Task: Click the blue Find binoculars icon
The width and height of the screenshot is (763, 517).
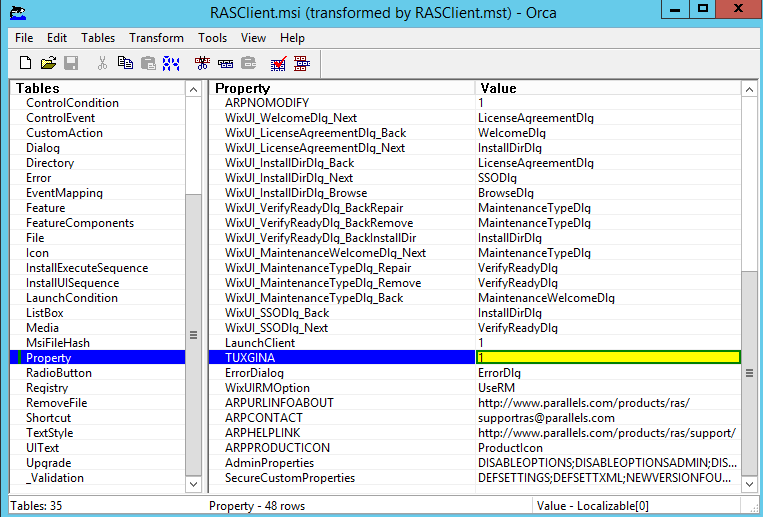Action: tap(171, 63)
